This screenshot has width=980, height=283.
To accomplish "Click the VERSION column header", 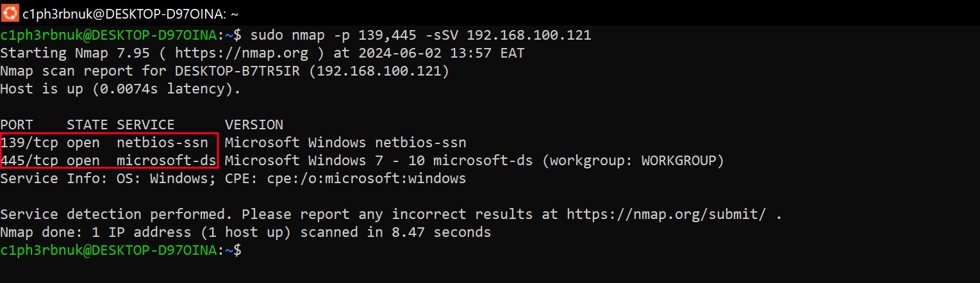I will coord(254,125).
